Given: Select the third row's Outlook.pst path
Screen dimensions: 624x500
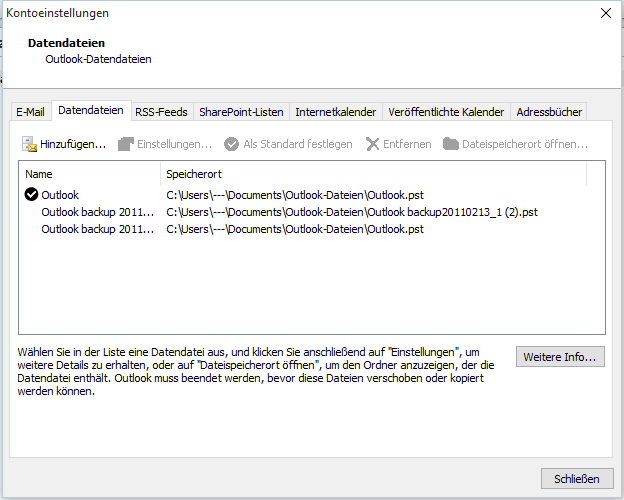Looking at the screenshot, I should [x=295, y=229].
